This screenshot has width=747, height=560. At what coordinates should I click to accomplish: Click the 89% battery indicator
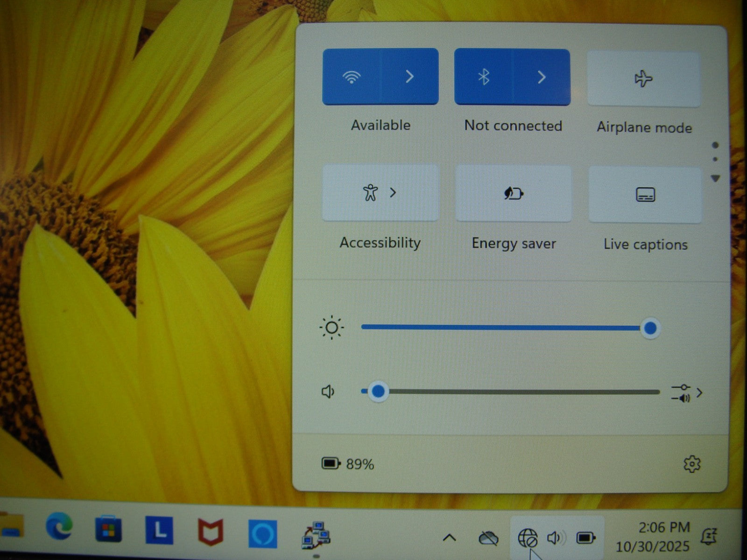point(348,464)
